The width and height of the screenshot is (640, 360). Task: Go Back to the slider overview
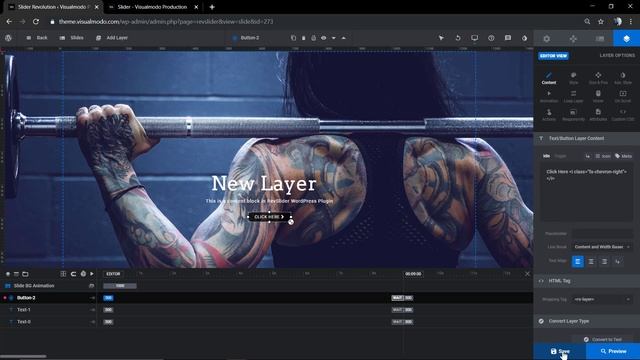(x=37, y=38)
